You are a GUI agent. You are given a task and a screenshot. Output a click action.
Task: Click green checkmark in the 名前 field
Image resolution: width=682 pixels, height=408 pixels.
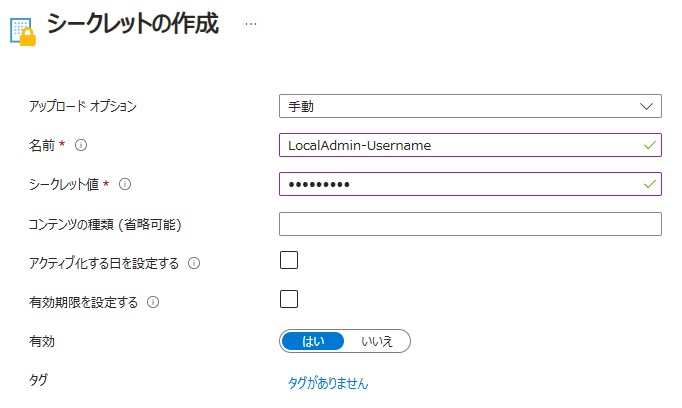(x=650, y=145)
